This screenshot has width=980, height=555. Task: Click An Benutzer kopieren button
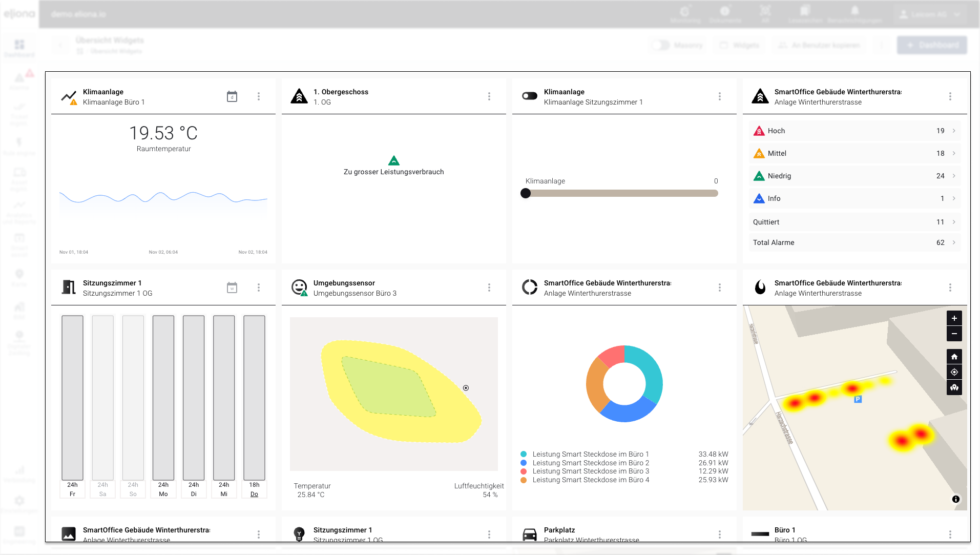[819, 45]
